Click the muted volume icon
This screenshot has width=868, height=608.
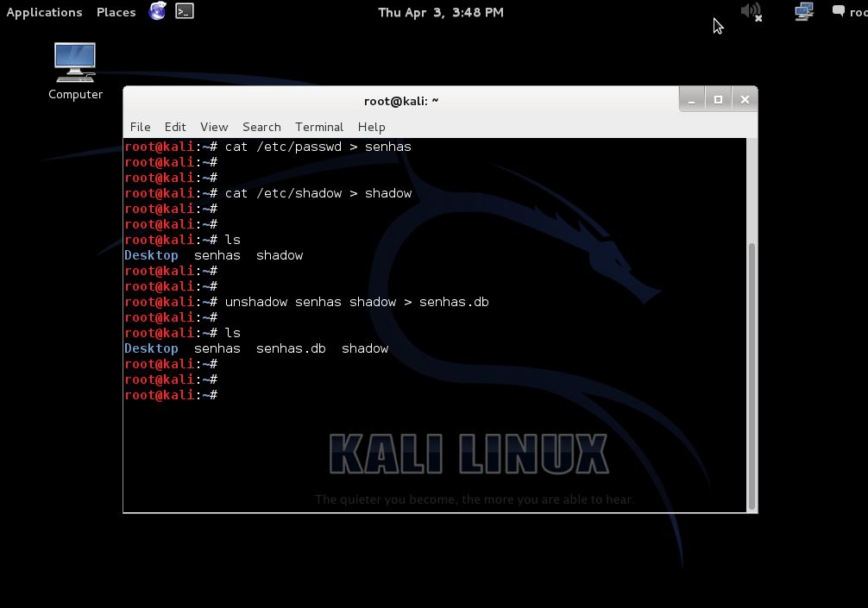click(752, 11)
